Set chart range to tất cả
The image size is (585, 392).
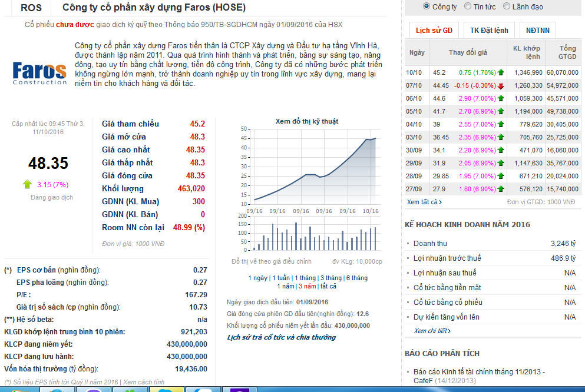point(328,286)
